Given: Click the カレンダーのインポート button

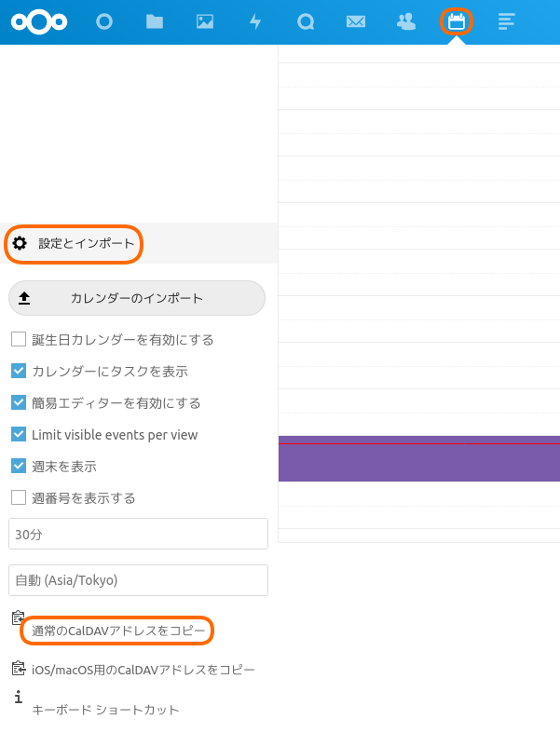Looking at the screenshot, I should click(x=137, y=298).
